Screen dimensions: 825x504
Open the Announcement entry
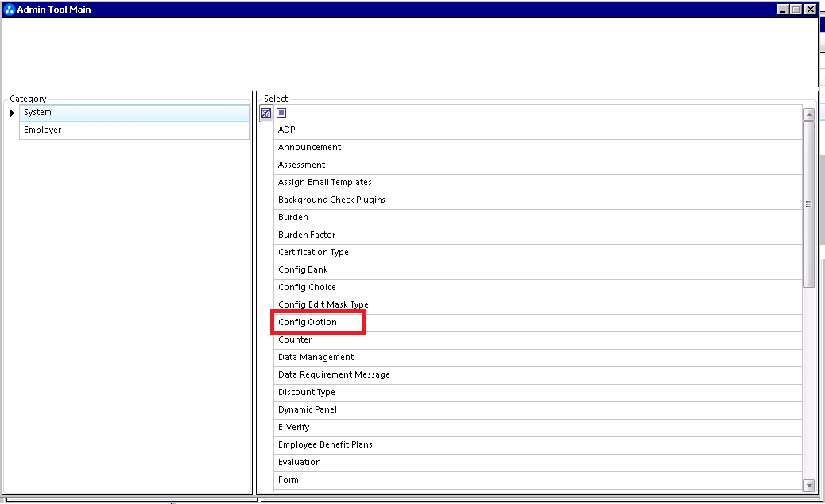coord(538,148)
